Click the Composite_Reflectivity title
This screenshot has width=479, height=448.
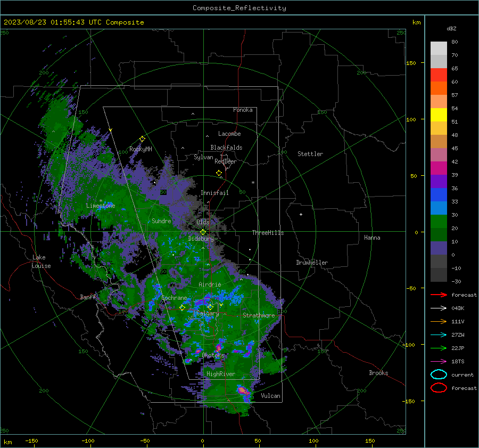coord(240,8)
